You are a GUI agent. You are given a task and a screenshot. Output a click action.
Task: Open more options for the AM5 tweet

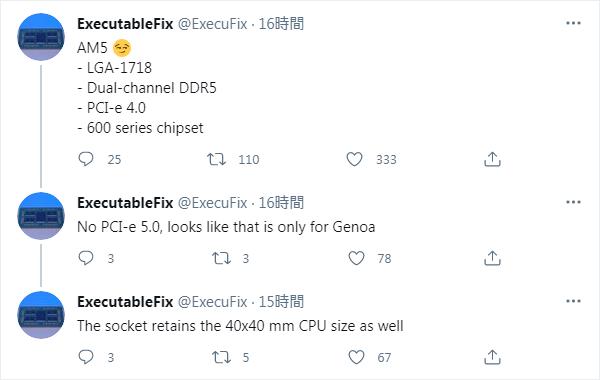click(x=573, y=23)
